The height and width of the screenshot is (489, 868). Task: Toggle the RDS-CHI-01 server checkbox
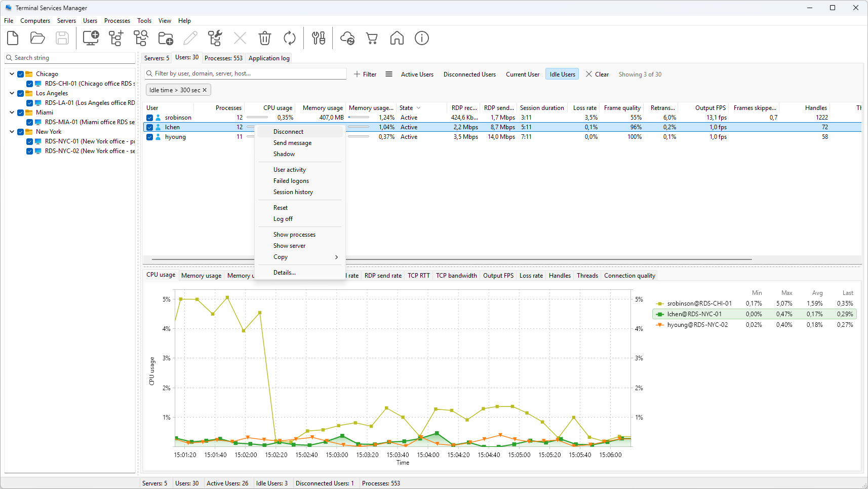[30, 84]
